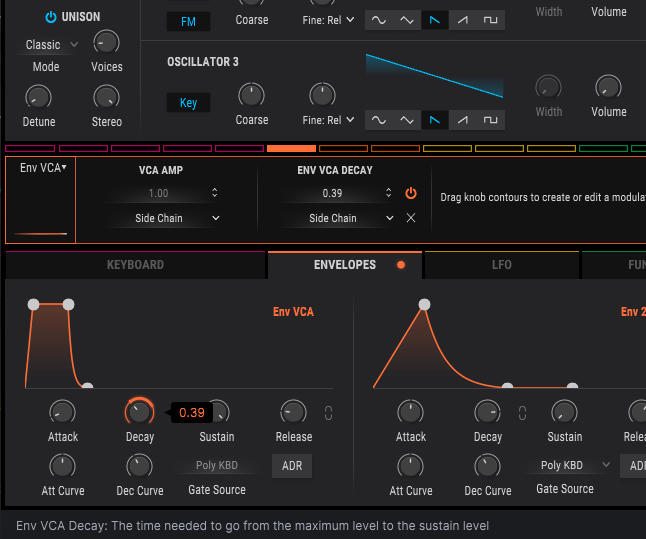This screenshot has width=646, height=539.
Task: Toggle the Env VCA decay-release link icon
Action: tap(328, 413)
